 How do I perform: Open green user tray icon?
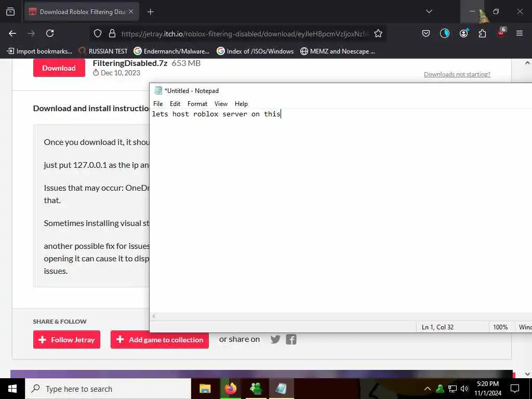click(x=440, y=389)
